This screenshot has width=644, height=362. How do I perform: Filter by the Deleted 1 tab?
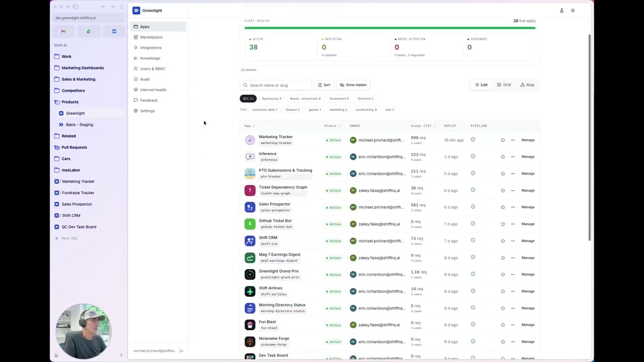pyautogui.click(x=365, y=99)
